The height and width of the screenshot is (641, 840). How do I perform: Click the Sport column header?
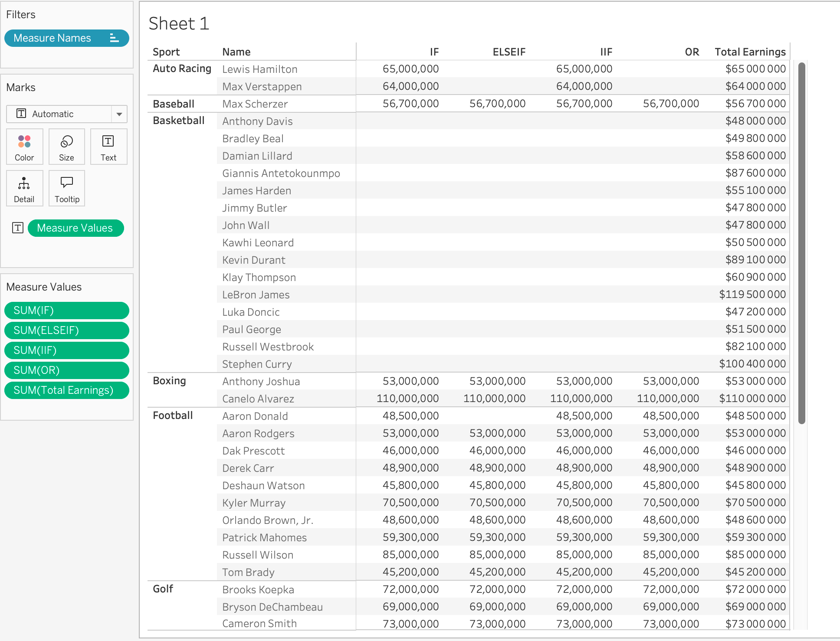(166, 52)
